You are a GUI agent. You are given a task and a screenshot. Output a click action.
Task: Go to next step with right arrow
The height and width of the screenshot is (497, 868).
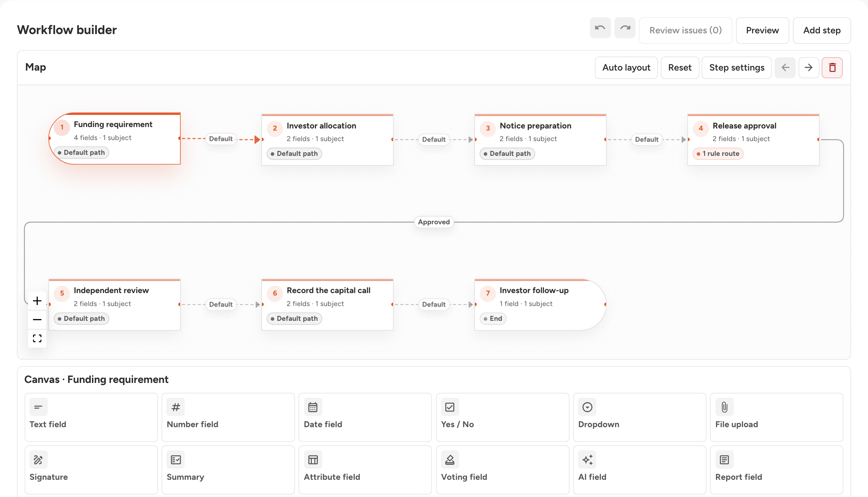click(x=809, y=68)
